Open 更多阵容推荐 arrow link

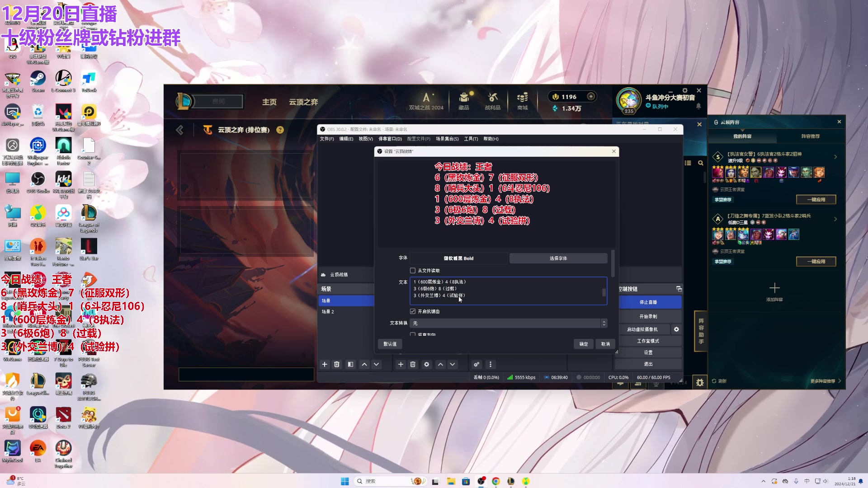[x=826, y=381]
